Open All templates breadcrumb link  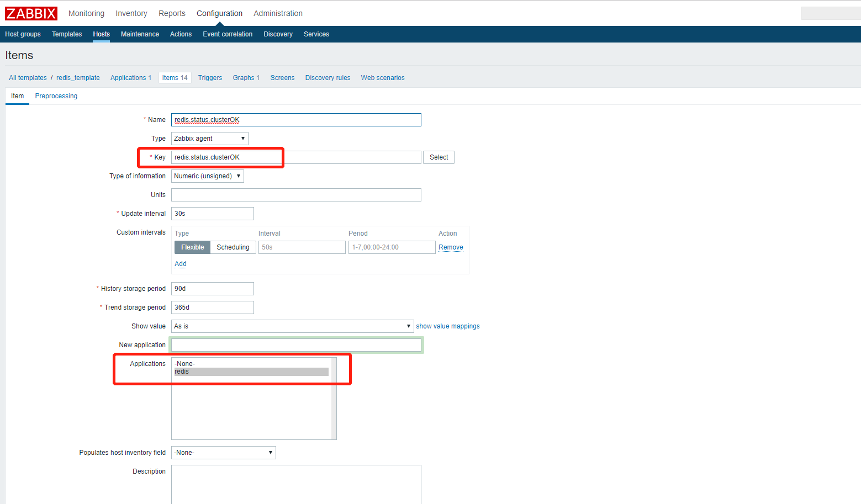(28, 78)
